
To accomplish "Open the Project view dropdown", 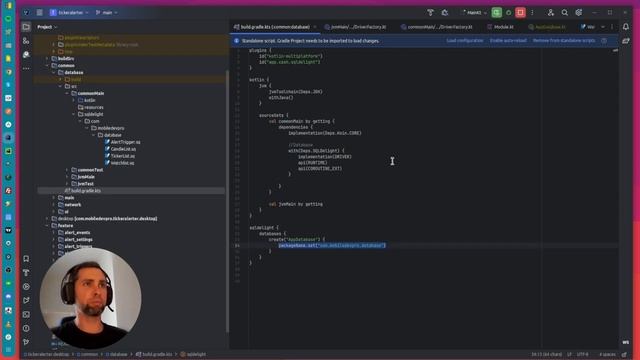I will pyautogui.click(x=47, y=27).
